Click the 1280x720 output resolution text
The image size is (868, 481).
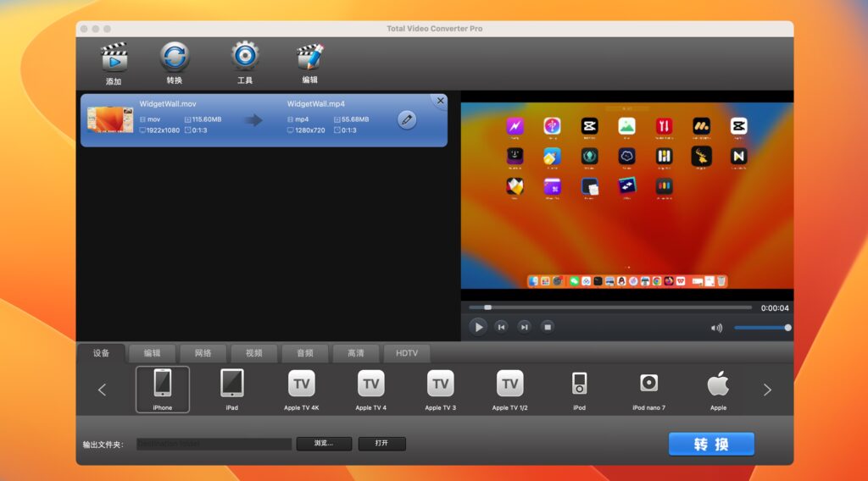coord(310,130)
